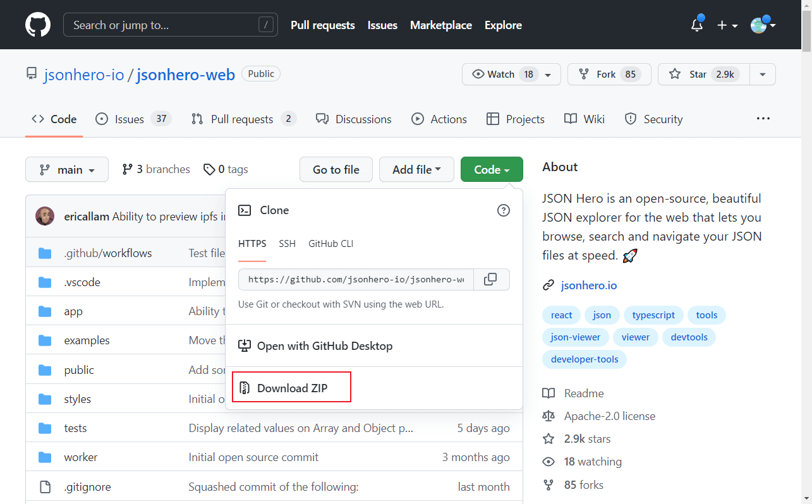Screen dimensions: 812x504
Task: Open the plus create-new menu
Action: [x=727, y=25]
